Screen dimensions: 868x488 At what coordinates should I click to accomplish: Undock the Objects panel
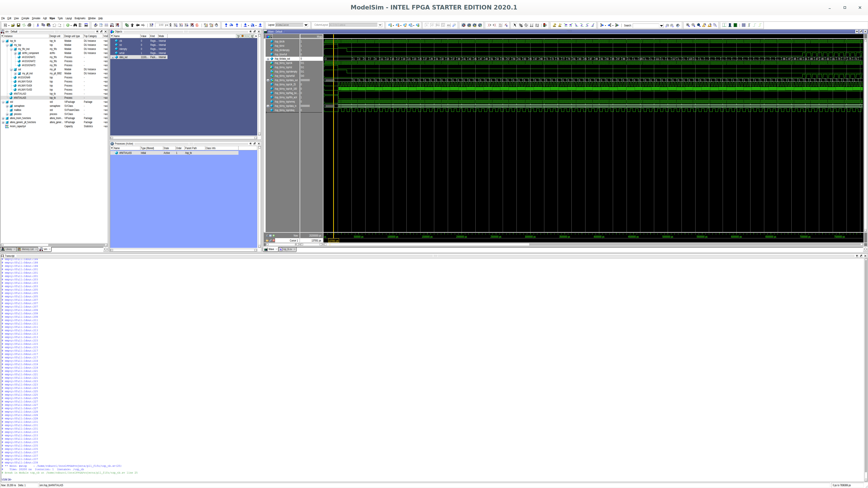tap(255, 32)
